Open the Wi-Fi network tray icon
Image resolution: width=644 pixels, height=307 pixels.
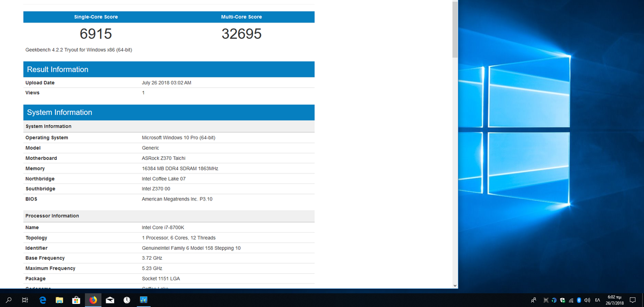(571, 300)
